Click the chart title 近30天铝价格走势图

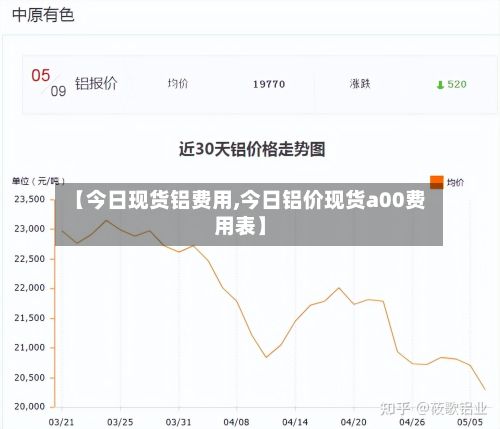(252, 149)
